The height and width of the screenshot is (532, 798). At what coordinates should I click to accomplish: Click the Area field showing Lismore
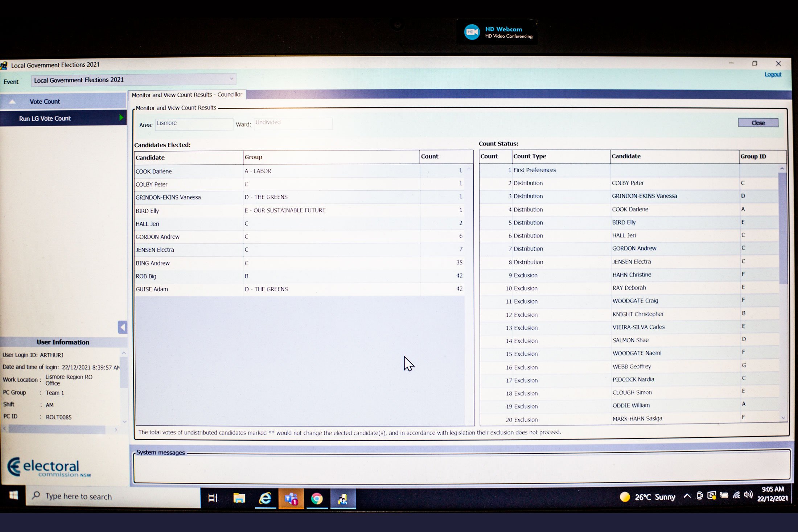click(194, 124)
